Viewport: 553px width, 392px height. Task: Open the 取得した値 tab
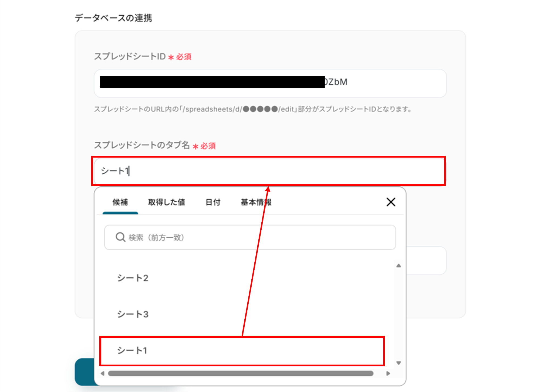(166, 202)
